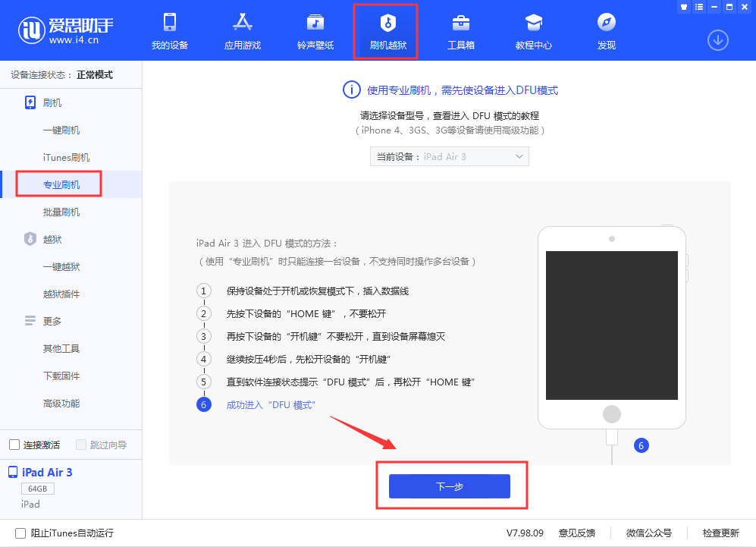Open the 工具箱 toolbox
The height and width of the screenshot is (547, 756).
pyautogui.click(x=460, y=30)
